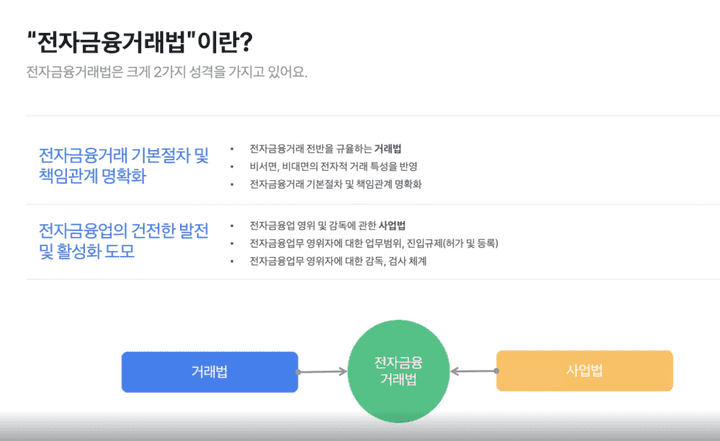Select heading 전자금융업의 건전한 발전 및 활성화 도모

coord(124,241)
